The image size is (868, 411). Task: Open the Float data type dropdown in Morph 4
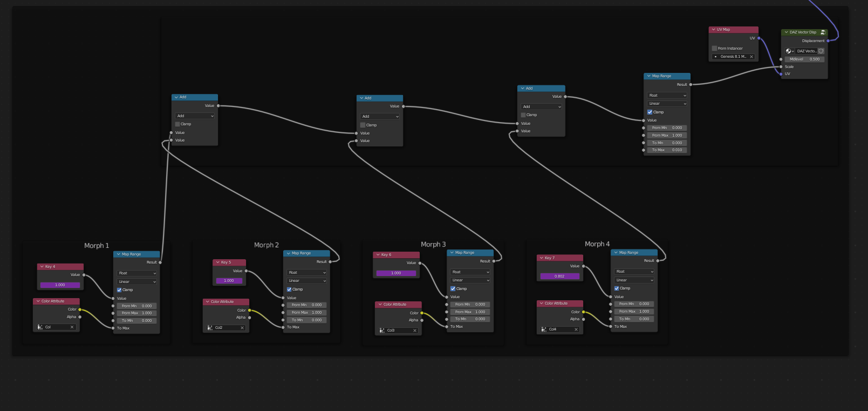634,272
